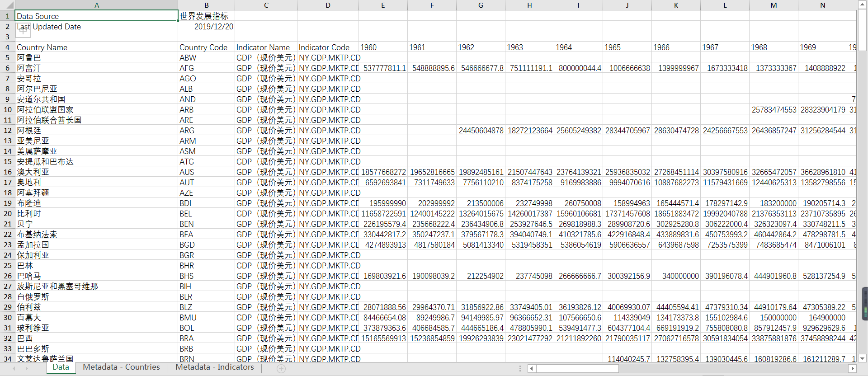Viewport: 868px width, 376px height.
Task: Click the vertical scrollbar down arrow
Action: coord(863,358)
